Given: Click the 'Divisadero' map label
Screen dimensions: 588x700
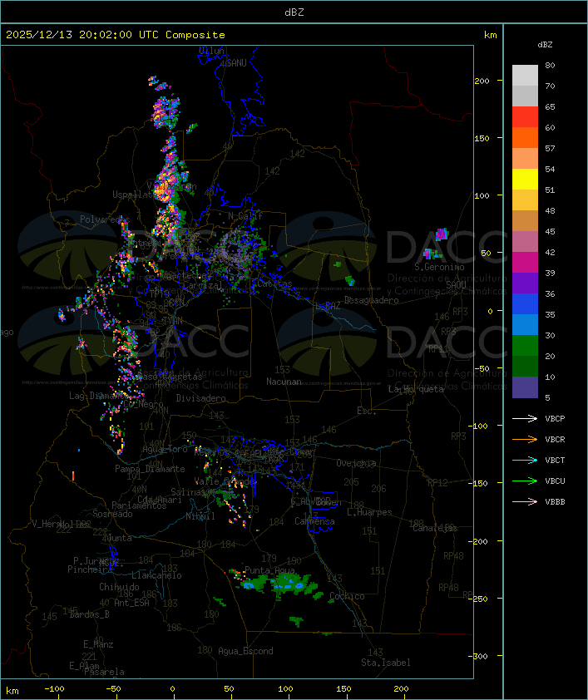Looking at the screenshot, I should (x=200, y=398).
